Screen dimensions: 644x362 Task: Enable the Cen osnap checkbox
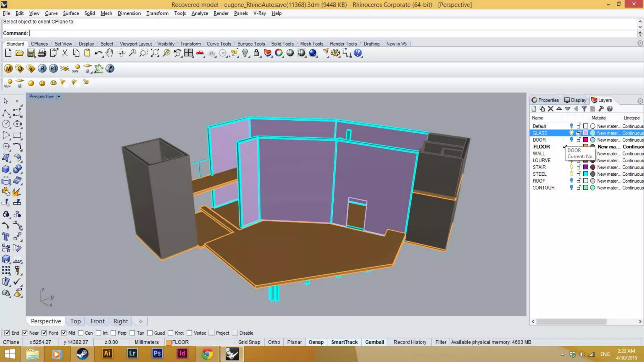(81, 333)
